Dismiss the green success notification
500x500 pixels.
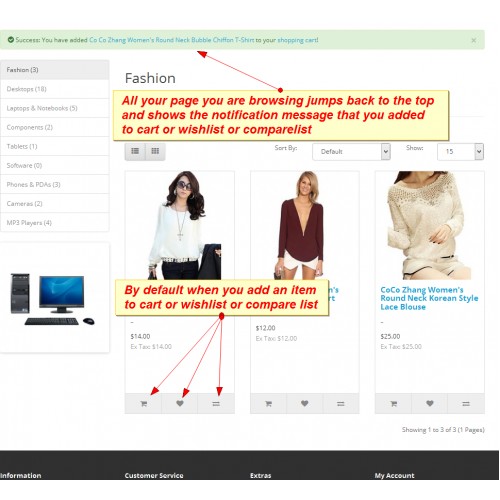click(473, 40)
